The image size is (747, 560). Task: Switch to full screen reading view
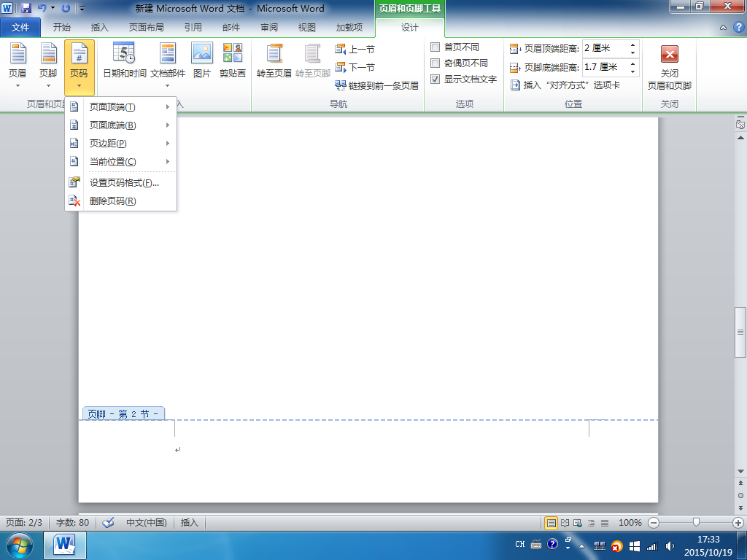[x=565, y=523]
